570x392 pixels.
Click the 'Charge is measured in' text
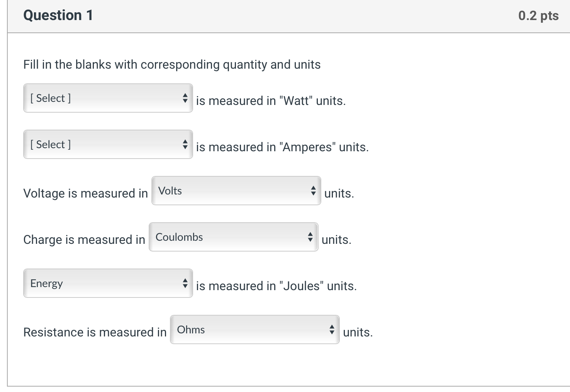click(84, 240)
